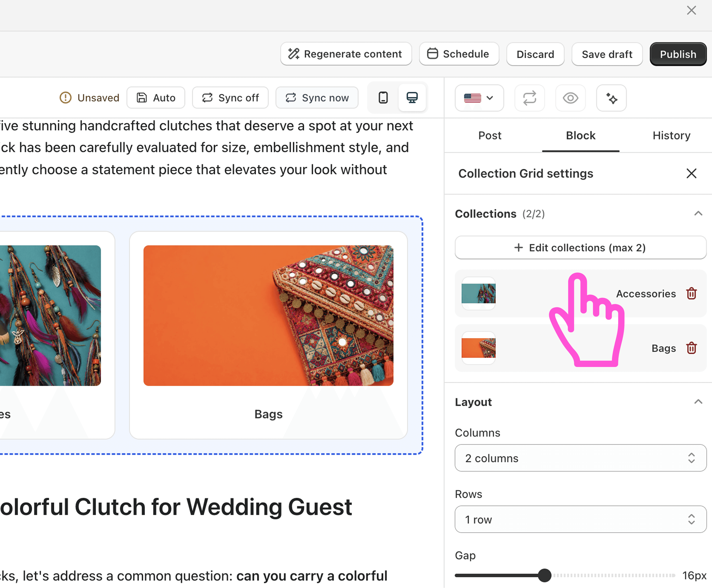Open the Rows dropdown

click(581, 519)
